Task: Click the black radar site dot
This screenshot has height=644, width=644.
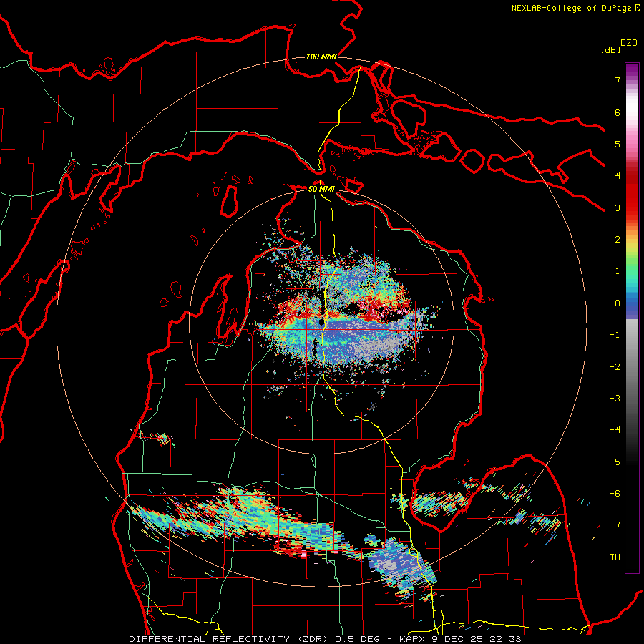Action: [321, 322]
